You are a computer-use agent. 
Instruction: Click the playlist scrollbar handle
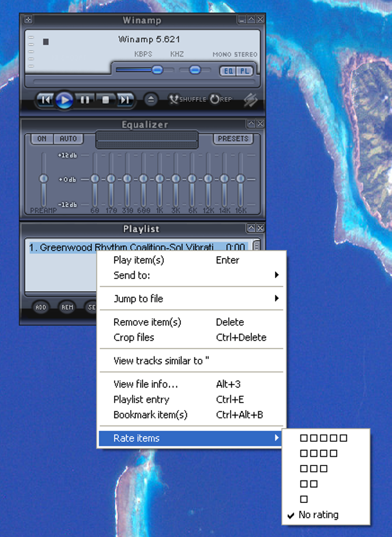coord(256,246)
